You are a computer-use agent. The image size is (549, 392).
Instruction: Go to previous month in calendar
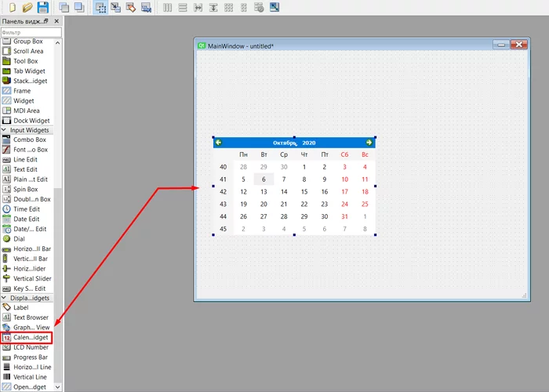coord(219,143)
